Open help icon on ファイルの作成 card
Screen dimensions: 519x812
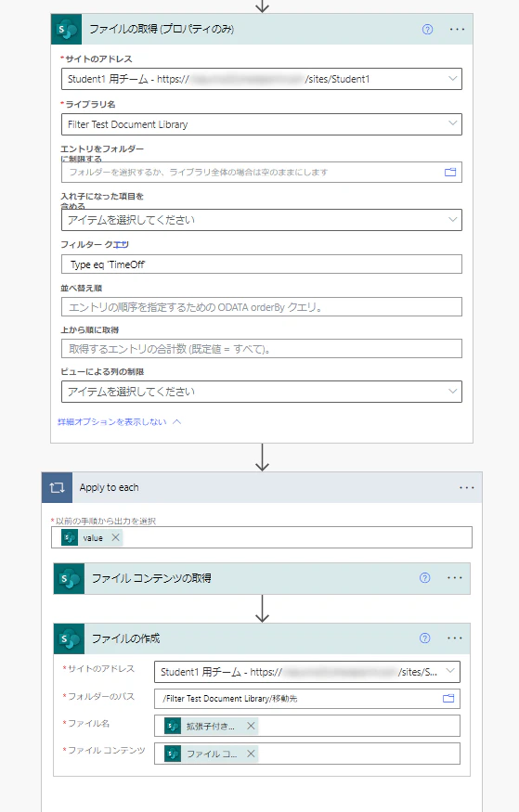(424, 638)
